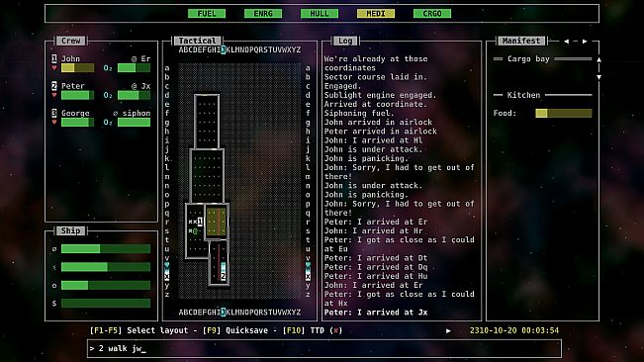The width and height of the screenshot is (644, 362).
Task: Select crew member number 1 badge for John
Action: (54, 58)
